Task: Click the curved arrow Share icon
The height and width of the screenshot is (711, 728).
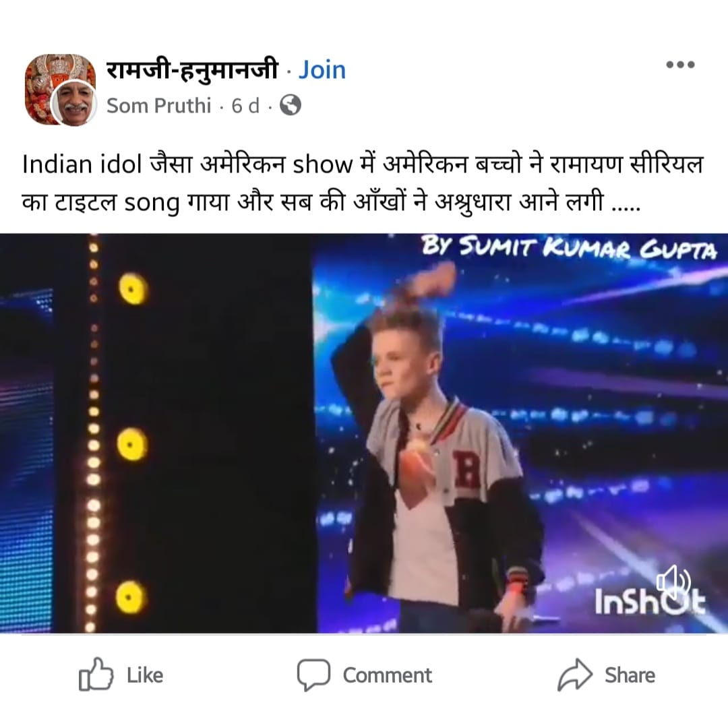Action: tap(575, 675)
